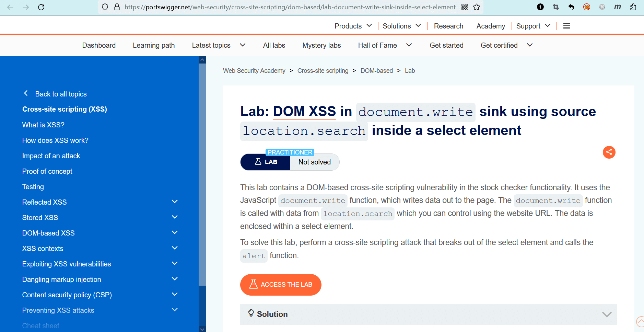Screen dimensions: 644x332
Task: Open the All labs tab
Action: tap(274, 45)
